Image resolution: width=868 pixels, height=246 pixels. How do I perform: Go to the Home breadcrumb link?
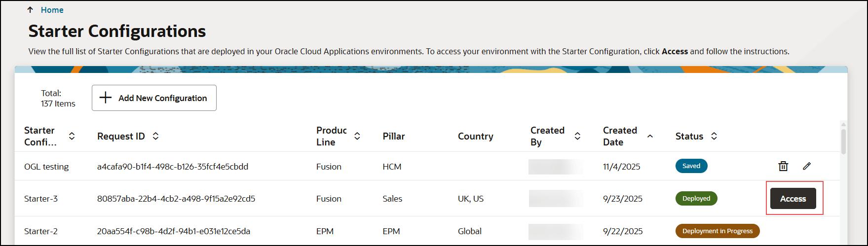click(52, 10)
